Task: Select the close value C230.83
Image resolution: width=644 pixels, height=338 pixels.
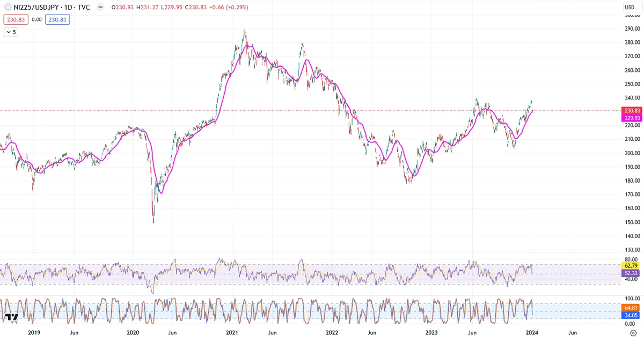Action: click(196, 8)
